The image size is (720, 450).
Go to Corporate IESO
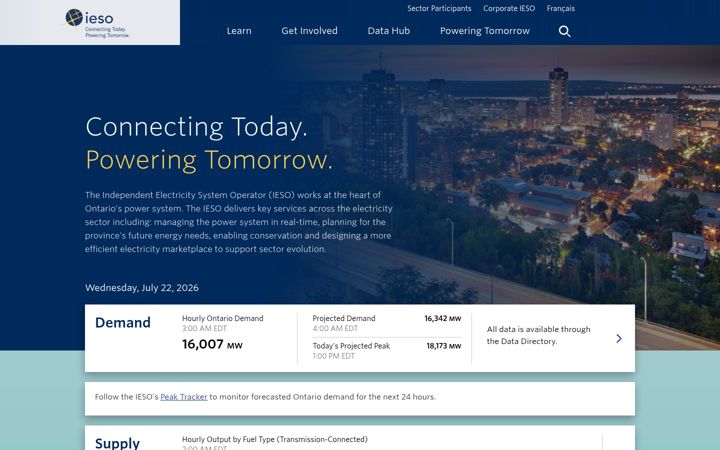[x=509, y=8]
